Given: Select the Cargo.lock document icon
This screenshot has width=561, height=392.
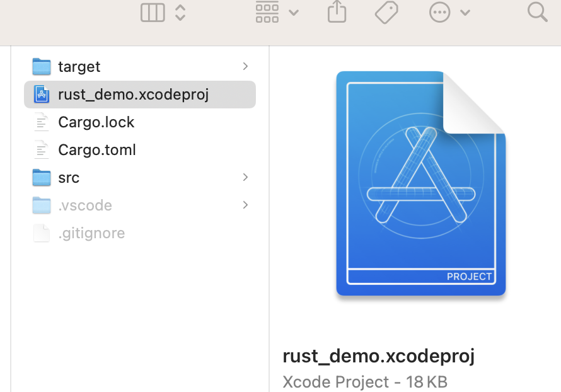Looking at the screenshot, I should click(x=42, y=122).
